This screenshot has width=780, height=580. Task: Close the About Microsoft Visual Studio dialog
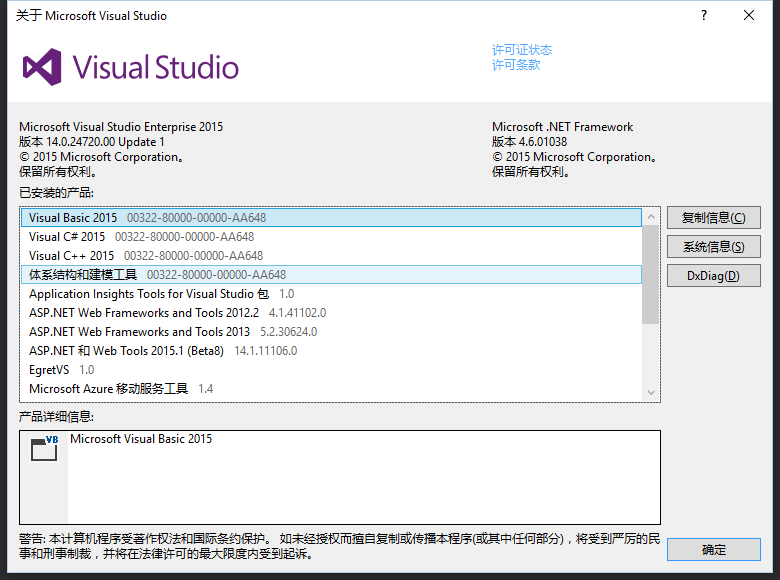pos(749,15)
